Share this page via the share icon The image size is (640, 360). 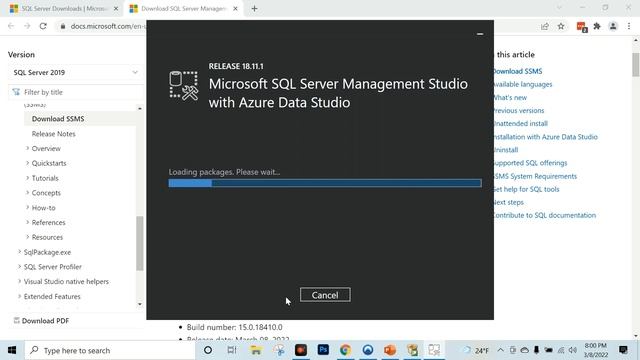tap(544, 26)
